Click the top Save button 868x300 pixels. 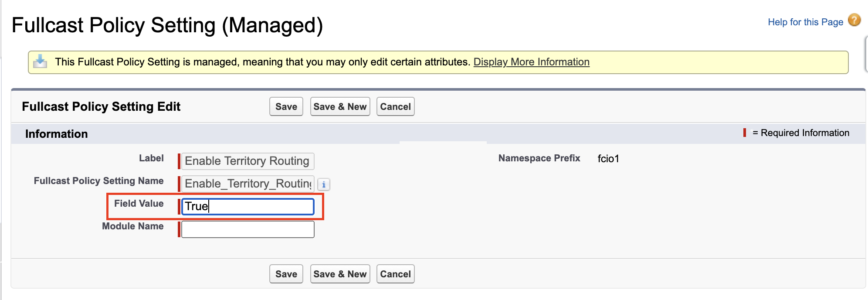[286, 106]
